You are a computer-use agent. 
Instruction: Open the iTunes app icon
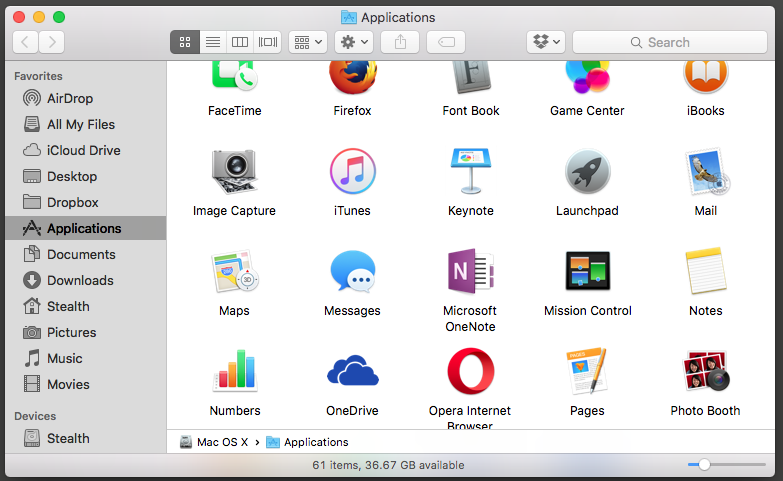point(352,171)
